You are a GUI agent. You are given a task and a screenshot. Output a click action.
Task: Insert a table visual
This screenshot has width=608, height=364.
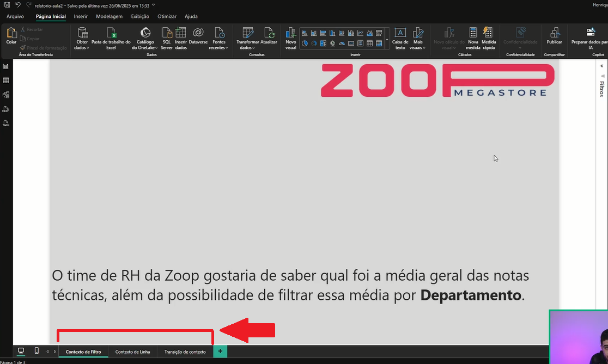coord(369,44)
